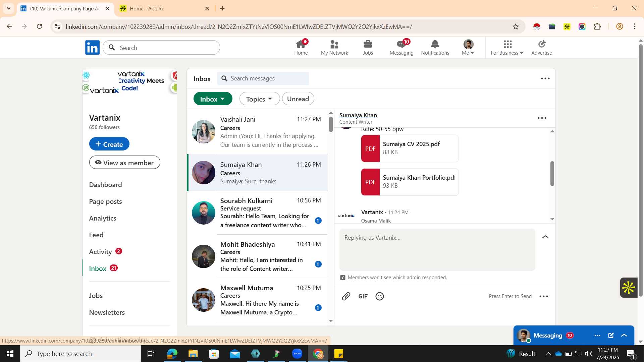644x362 pixels.
Task: Open Page posts in the sidebar
Action: click(x=105, y=201)
